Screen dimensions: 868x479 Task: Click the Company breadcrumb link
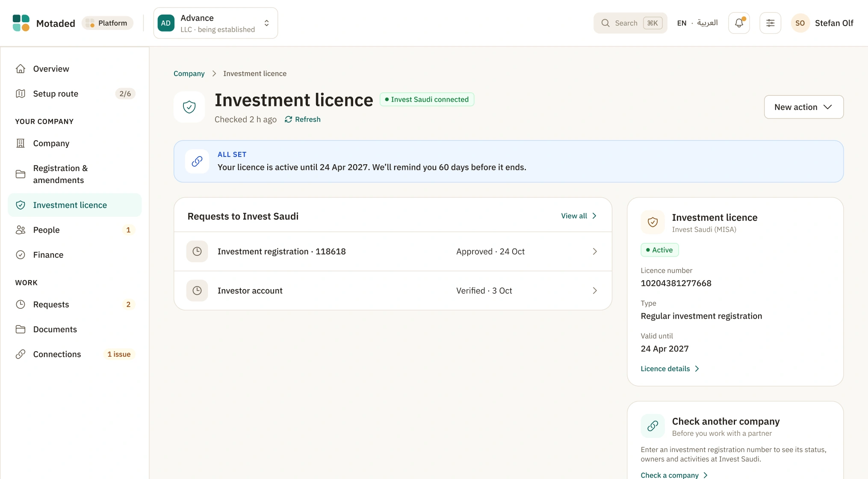pos(189,74)
